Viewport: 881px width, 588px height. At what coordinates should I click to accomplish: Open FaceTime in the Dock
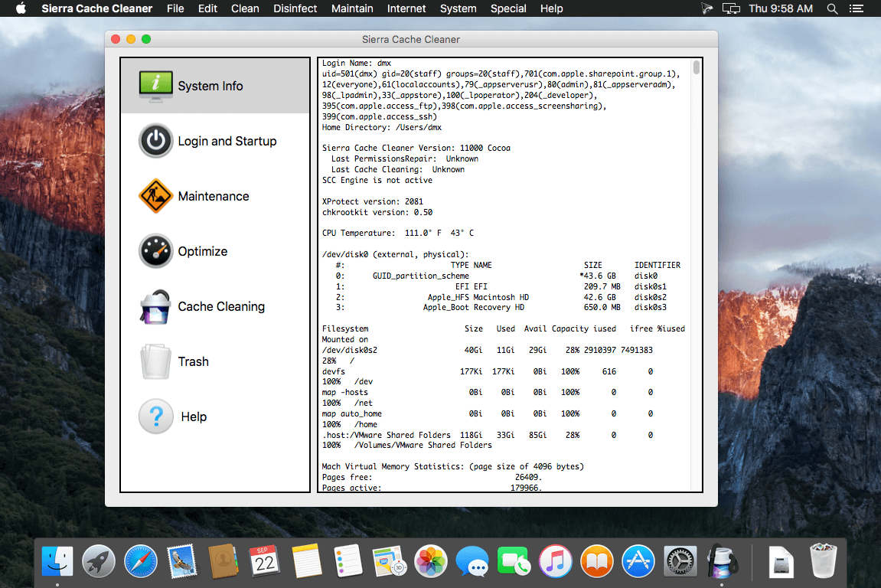pyautogui.click(x=514, y=561)
